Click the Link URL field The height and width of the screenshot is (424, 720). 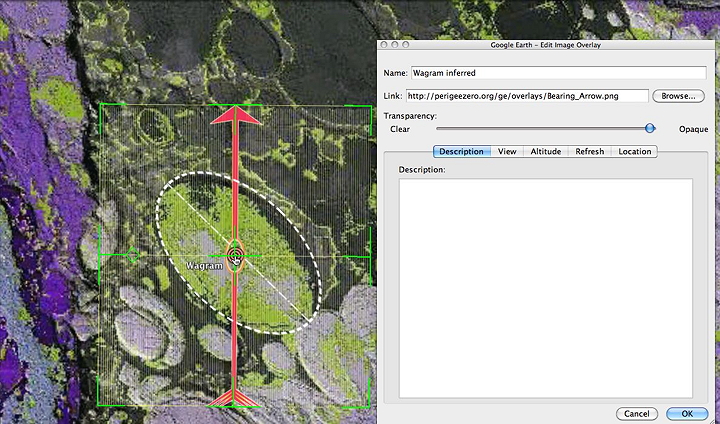[527, 96]
